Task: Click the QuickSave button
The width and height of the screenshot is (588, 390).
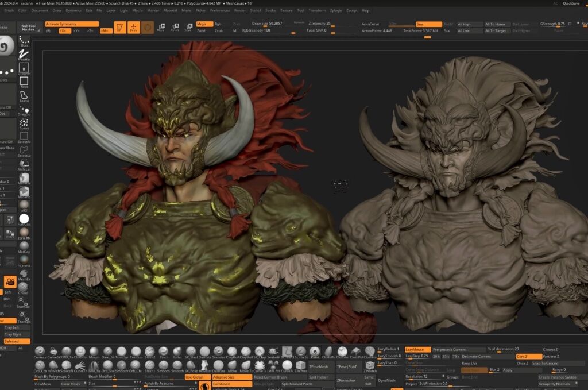Action: pos(571,3)
